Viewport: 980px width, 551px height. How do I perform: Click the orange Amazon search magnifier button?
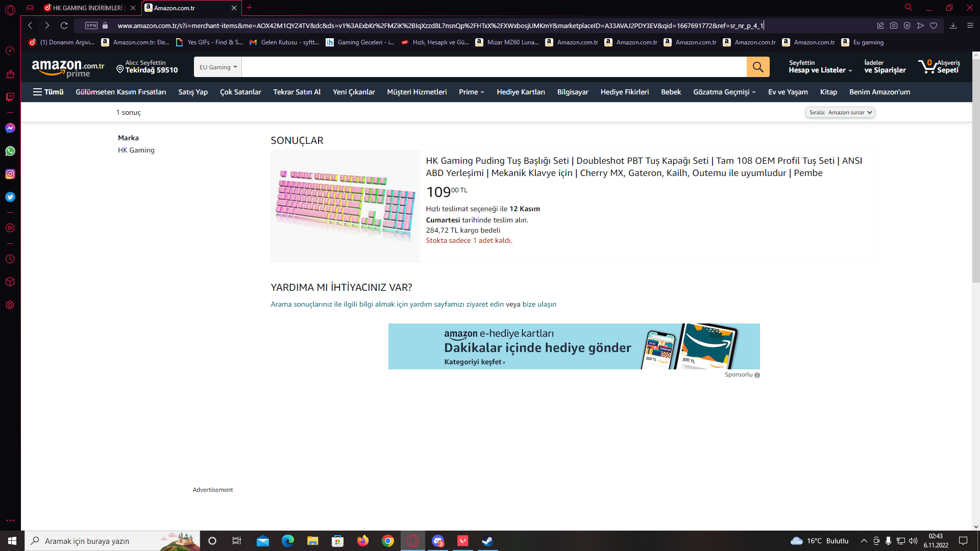pyautogui.click(x=758, y=67)
